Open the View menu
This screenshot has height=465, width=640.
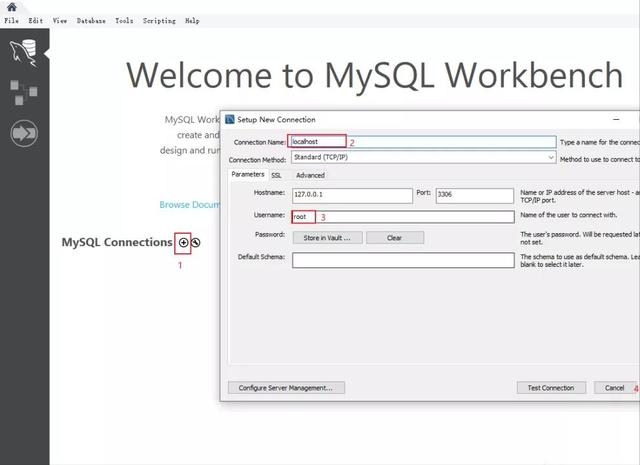click(x=60, y=20)
